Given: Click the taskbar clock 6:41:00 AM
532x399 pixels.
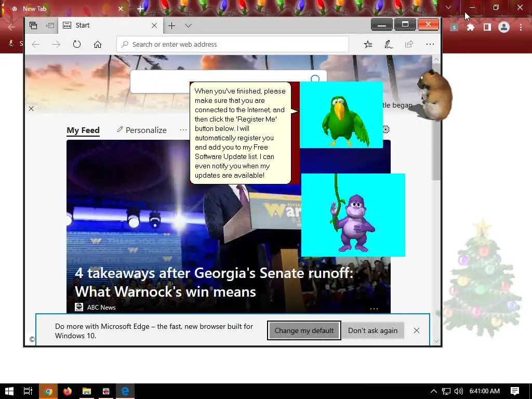Looking at the screenshot, I should [485, 391].
